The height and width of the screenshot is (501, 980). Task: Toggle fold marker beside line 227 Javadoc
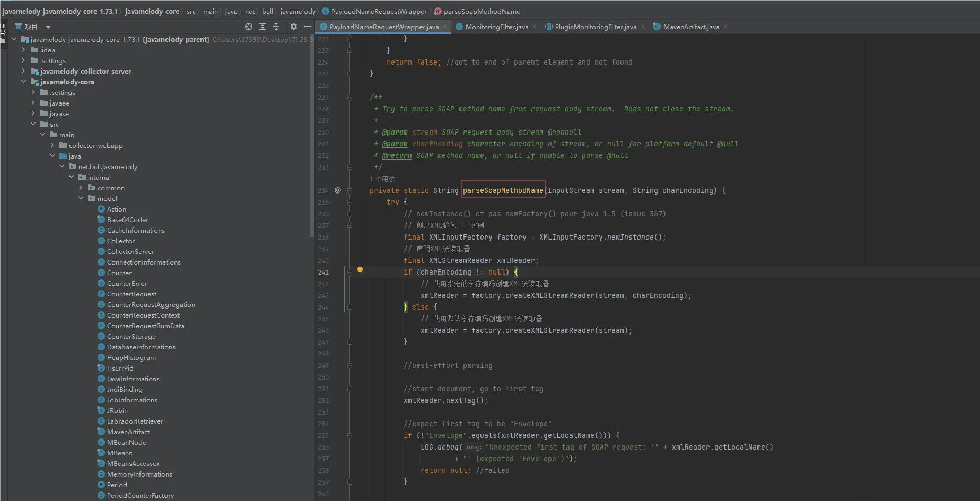coord(349,98)
